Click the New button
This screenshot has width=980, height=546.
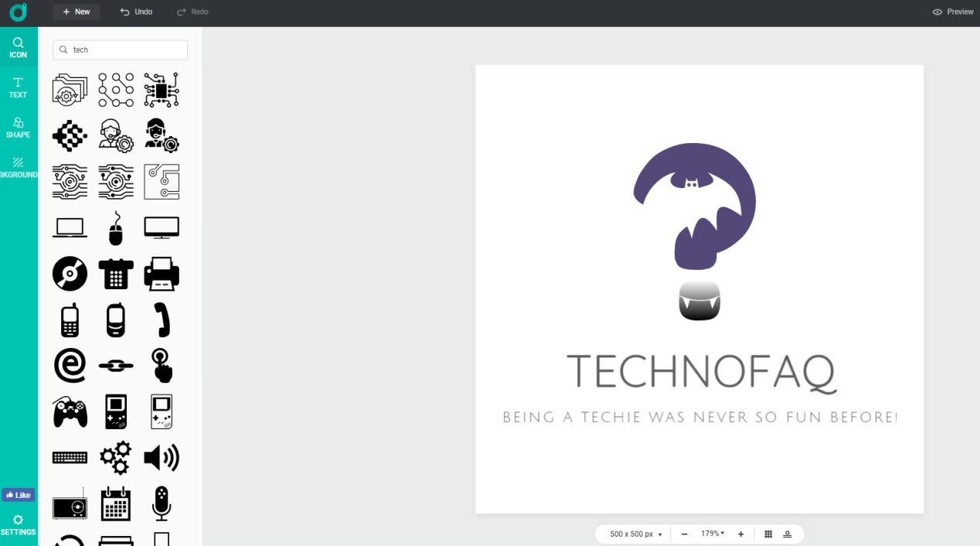click(x=77, y=12)
